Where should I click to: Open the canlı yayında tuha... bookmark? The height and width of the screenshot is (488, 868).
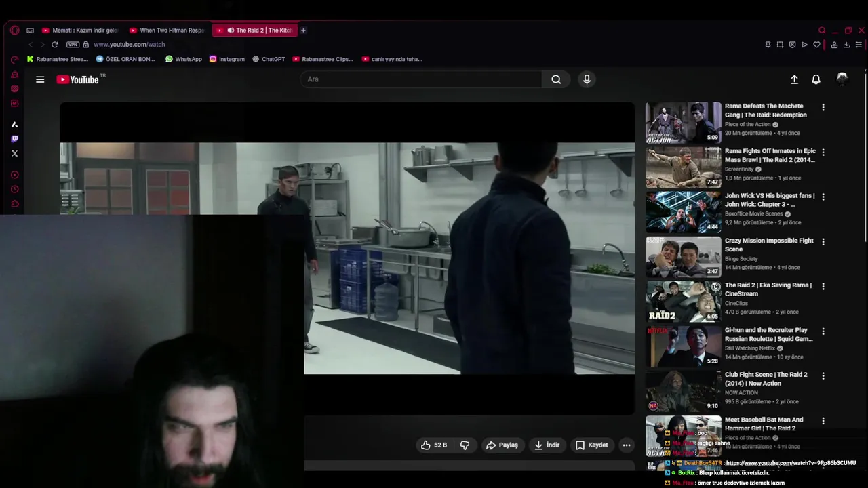coord(392,59)
